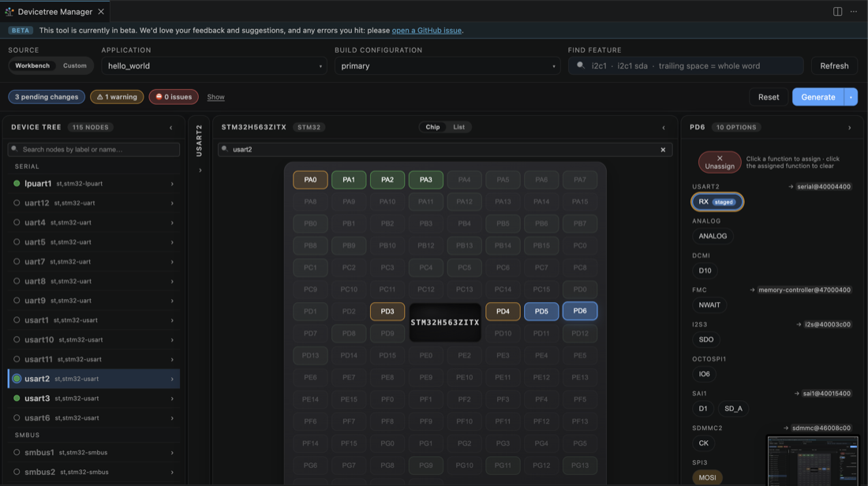The image size is (868, 486).
Task: Assign the ANALOG function
Action: (713, 237)
